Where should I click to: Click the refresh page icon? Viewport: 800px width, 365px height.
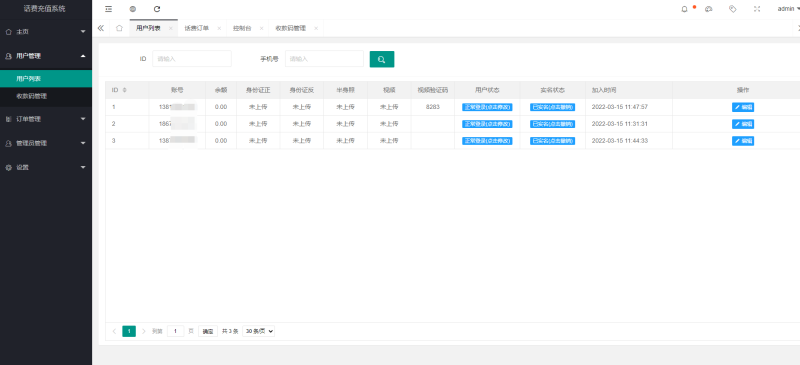coord(157,9)
